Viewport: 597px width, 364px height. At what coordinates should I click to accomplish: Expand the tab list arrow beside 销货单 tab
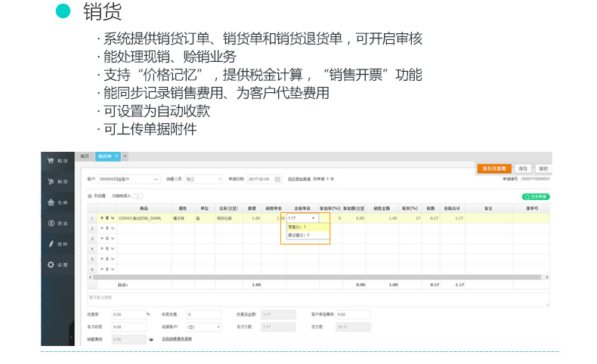(x=125, y=156)
